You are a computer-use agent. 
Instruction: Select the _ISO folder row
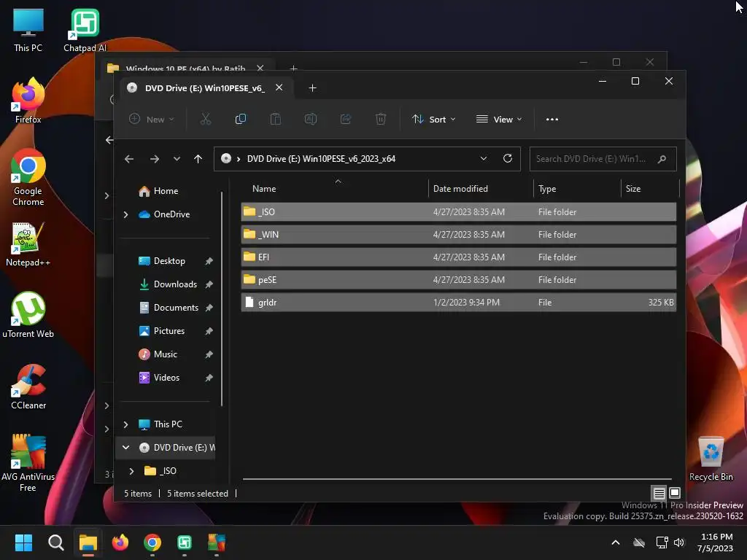point(458,212)
